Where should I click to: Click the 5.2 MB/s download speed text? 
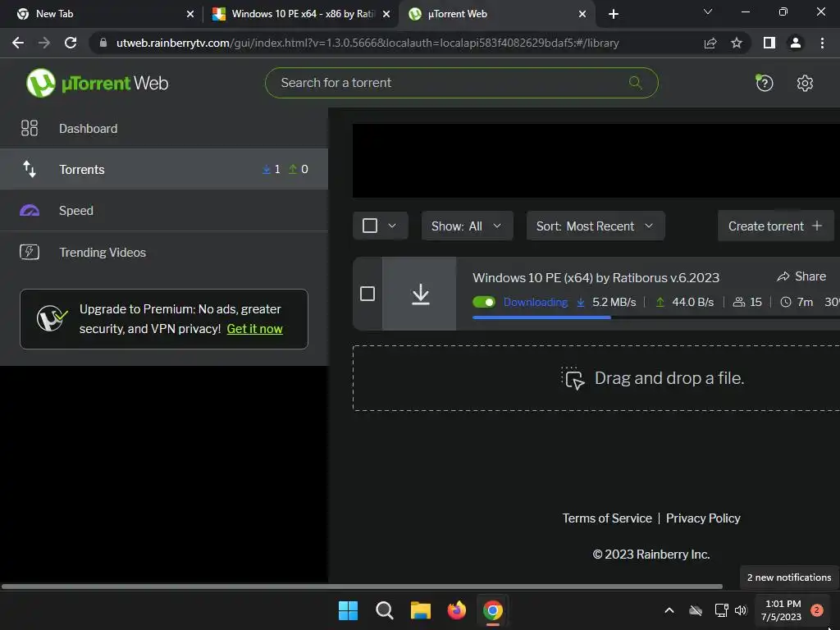tap(614, 302)
